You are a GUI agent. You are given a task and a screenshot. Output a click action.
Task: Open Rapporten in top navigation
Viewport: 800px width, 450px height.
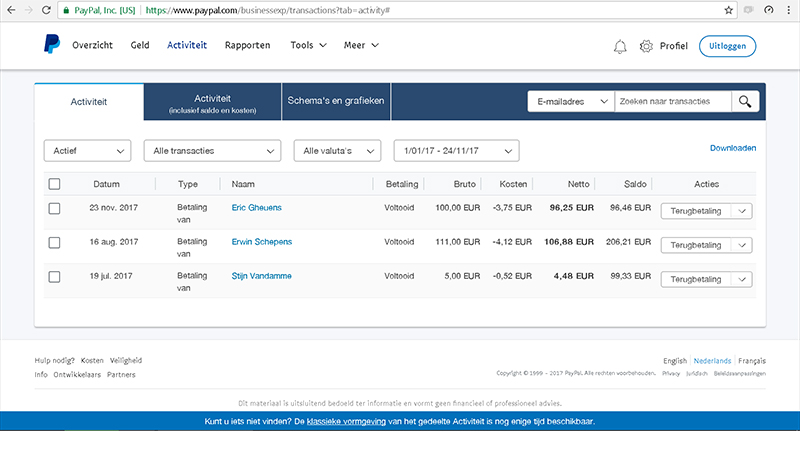(247, 45)
